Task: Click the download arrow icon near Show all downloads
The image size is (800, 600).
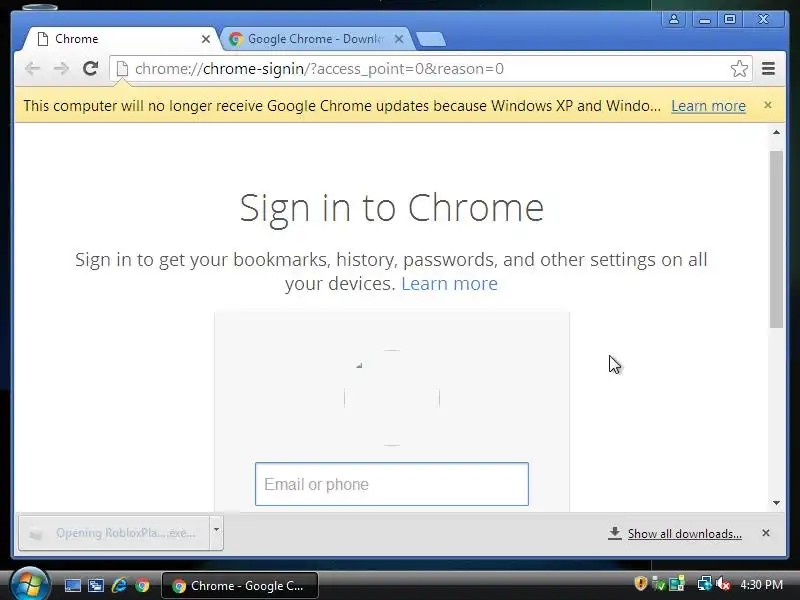Action: pyautogui.click(x=615, y=533)
